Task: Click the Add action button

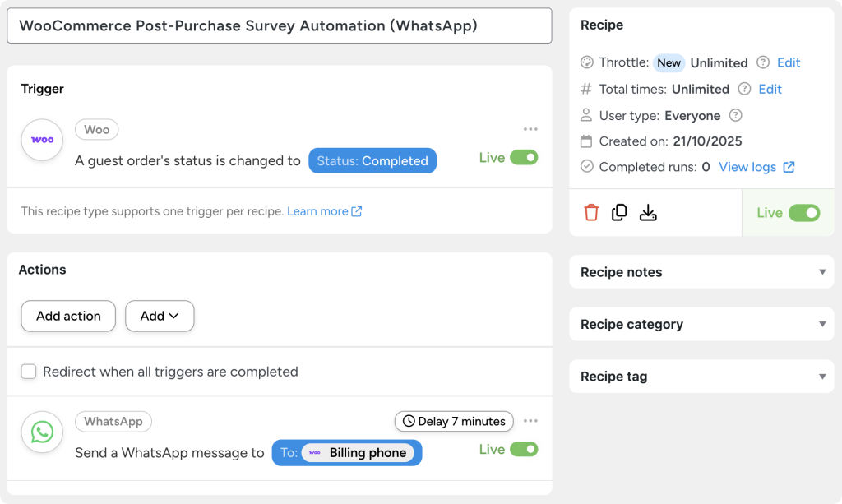Action: [67, 316]
